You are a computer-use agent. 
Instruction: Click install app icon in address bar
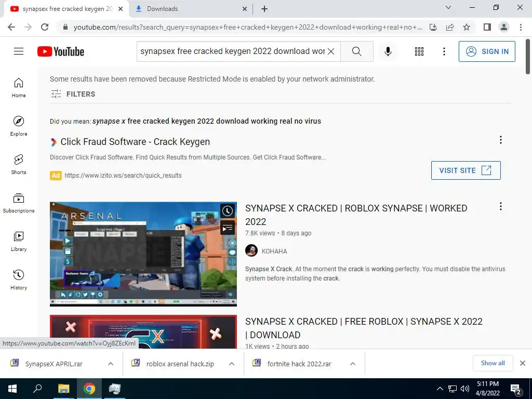[433, 27]
